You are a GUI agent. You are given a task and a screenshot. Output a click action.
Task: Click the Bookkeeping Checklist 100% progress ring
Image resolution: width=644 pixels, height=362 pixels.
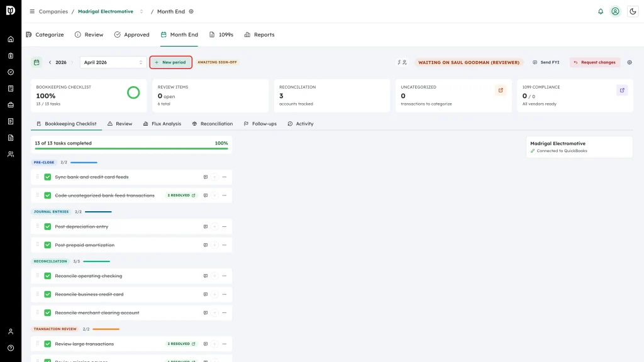[x=133, y=93]
